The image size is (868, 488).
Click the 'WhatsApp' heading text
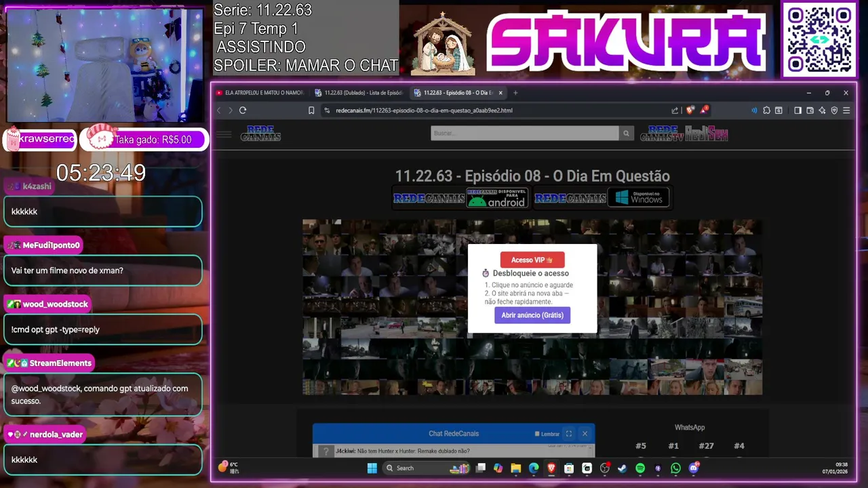[x=690, y=428]
